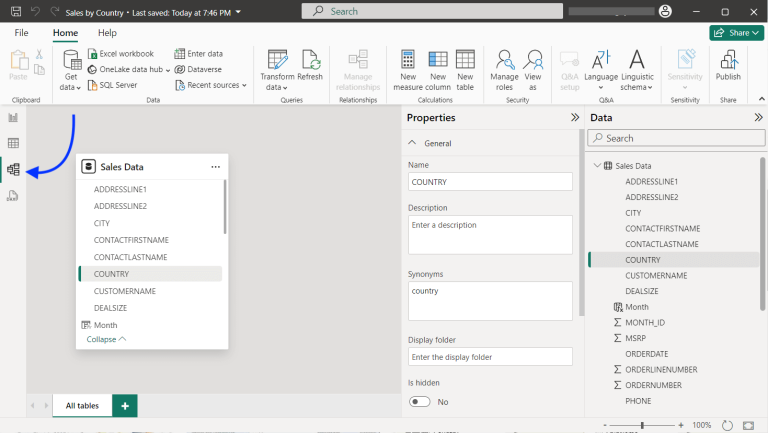Image resolution: width=768 pixels, height=433 pixels.
Task: Collapse the Sales Data tree in Data pane
Action: click(597, 166)
